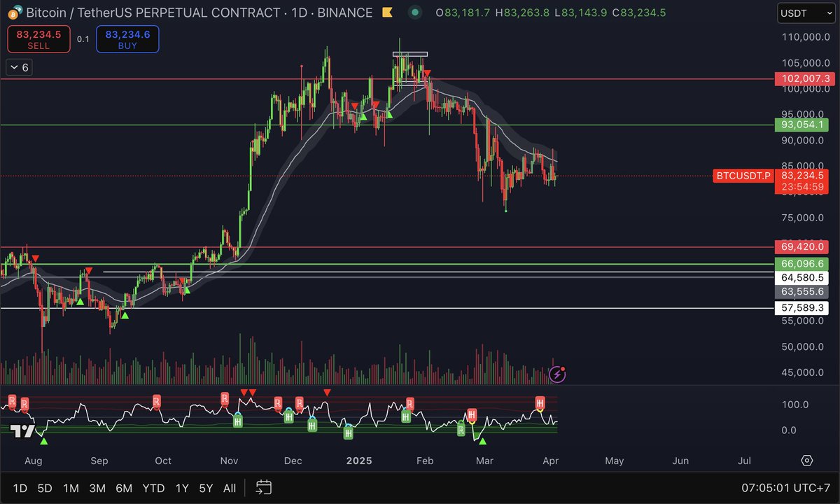Select the 6M time range
Viewport: 840px width, 504px height.
point(124,488)
